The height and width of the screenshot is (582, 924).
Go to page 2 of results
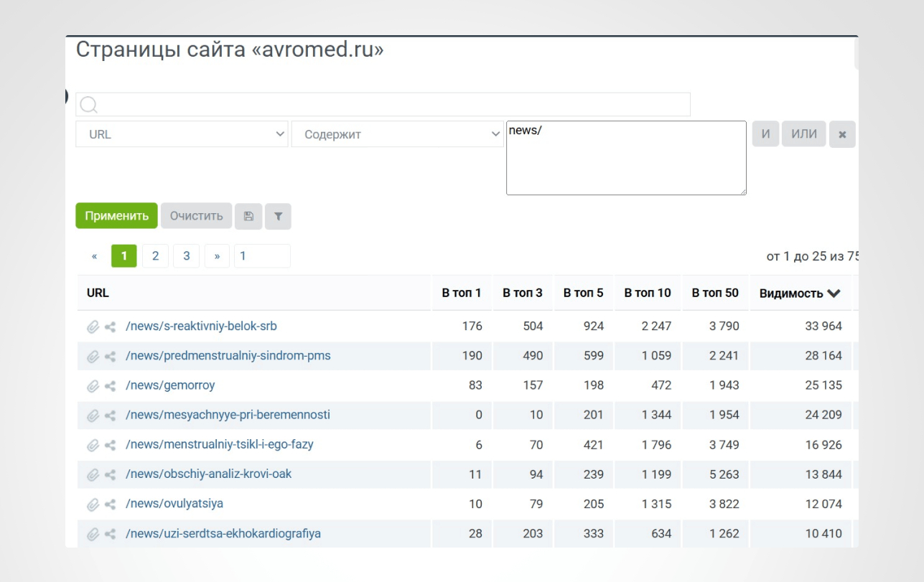[x=155, y=255]
